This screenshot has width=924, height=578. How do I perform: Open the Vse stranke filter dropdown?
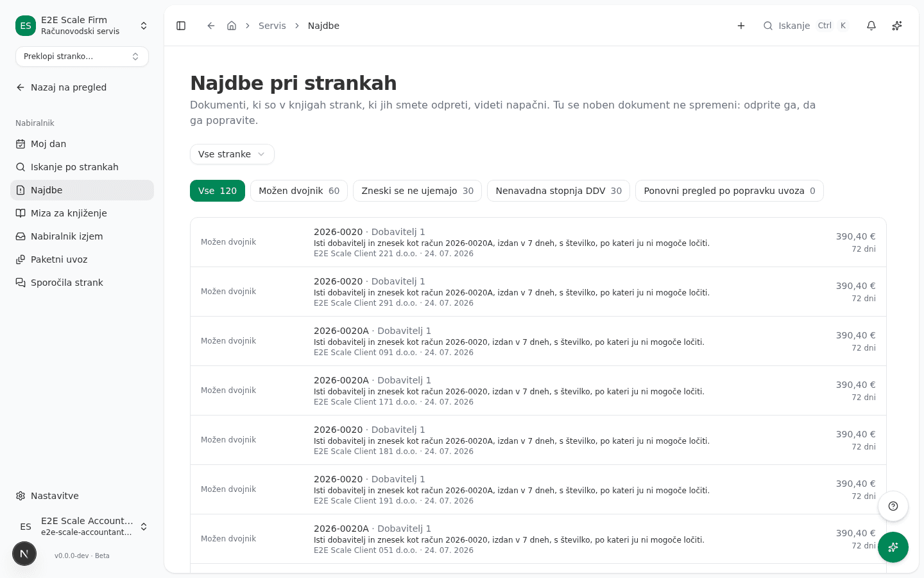pos(232,154)
